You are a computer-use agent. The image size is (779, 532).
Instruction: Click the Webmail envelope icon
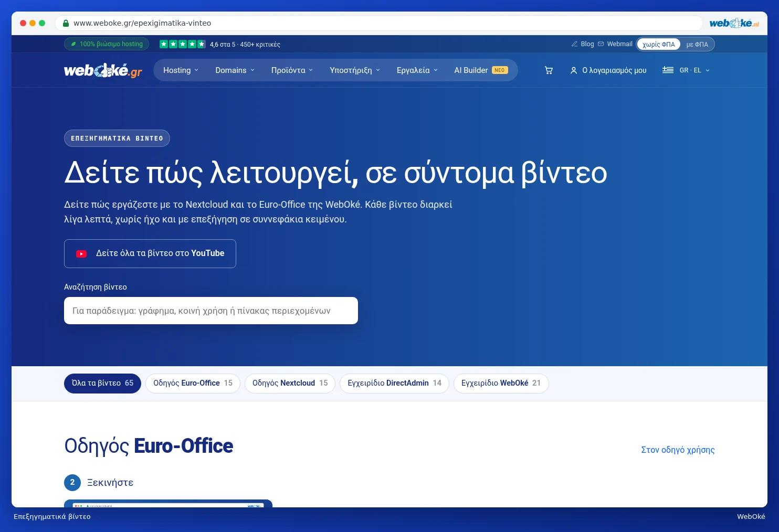(601, 44)
